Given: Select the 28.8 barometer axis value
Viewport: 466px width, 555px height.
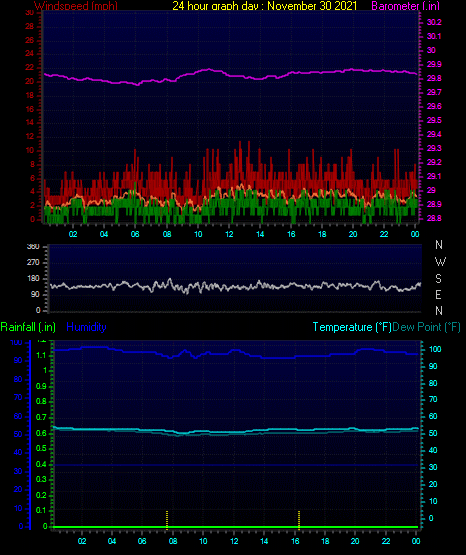Looking at the screenshot, I should click(434, 218).
